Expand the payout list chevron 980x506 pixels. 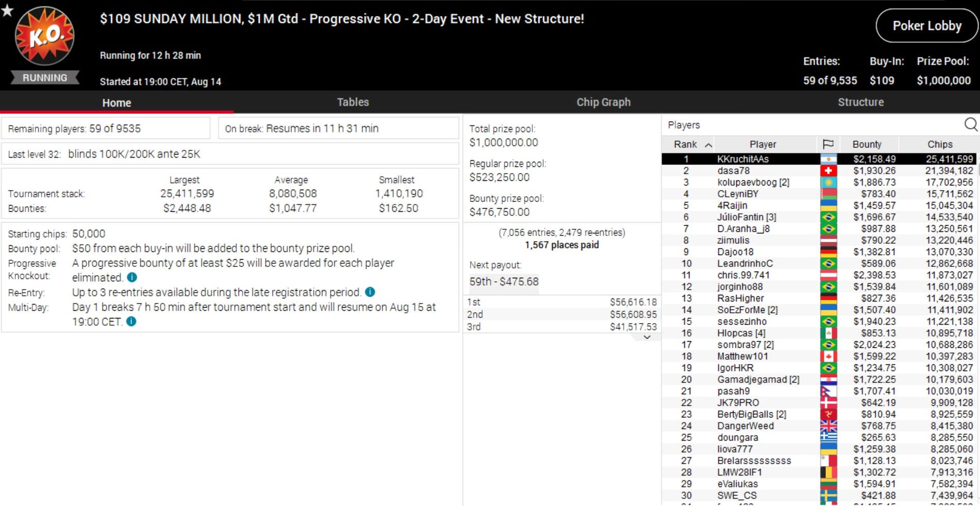coord(647,337)
